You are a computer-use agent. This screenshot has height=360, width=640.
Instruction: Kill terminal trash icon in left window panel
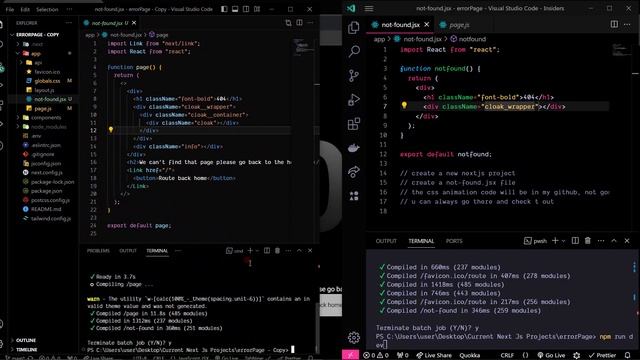pos(278,251)
